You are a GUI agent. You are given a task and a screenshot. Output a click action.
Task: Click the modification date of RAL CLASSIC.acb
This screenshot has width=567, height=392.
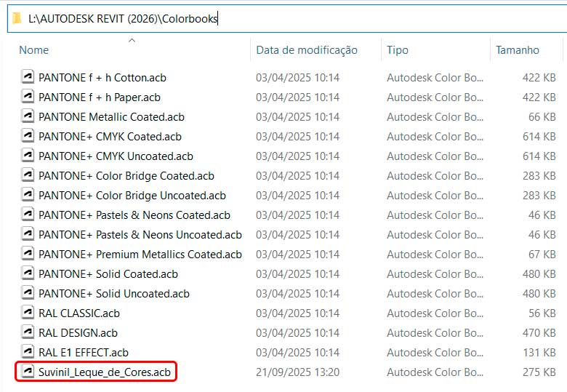(297, 313)
